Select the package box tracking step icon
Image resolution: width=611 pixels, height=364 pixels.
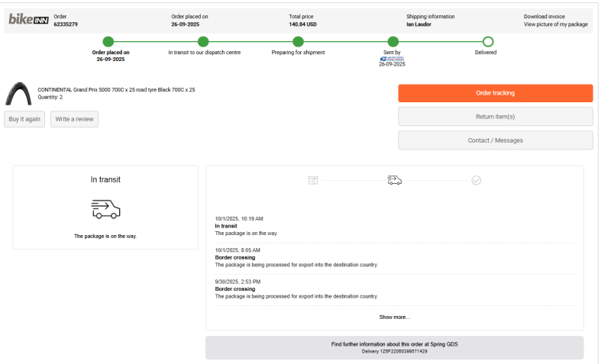(312, 180)
